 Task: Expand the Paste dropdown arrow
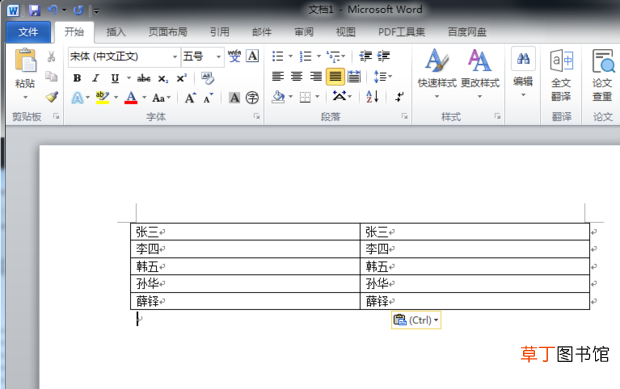click(25, 97)
